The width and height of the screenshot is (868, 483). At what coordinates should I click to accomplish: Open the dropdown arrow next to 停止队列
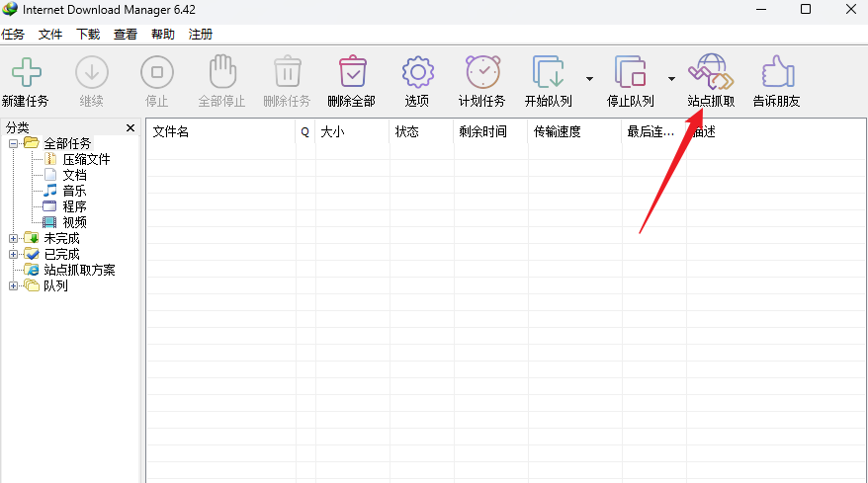(671, 79)
